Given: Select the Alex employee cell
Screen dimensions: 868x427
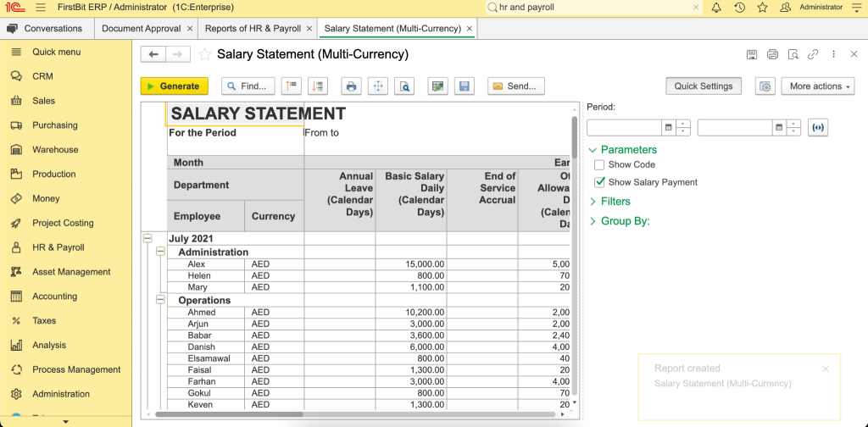Looking at the screenshot, I should click(x=205, y=264).
